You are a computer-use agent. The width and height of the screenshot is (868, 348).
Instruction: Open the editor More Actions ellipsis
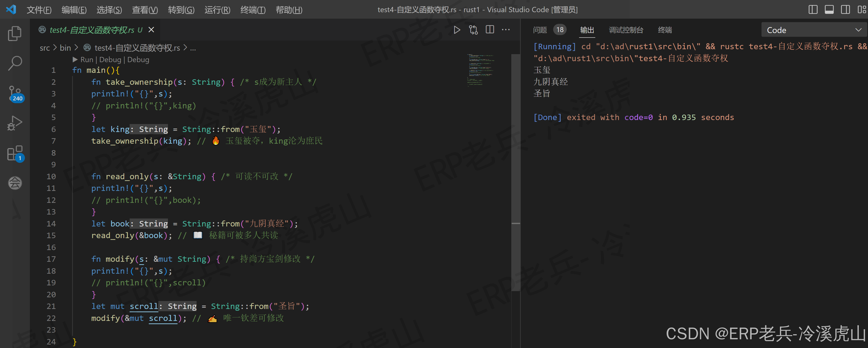pos(505,30)
